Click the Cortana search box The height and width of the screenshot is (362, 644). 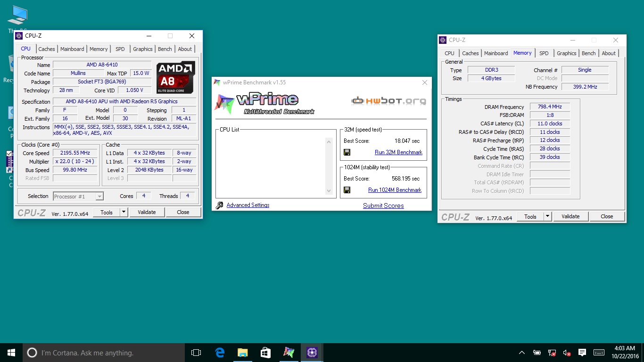(x=104, y=353)
